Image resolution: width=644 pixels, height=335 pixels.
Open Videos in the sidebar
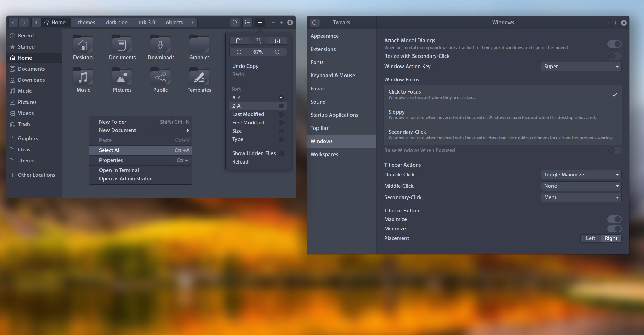pyautogui.click(x=34, y=113)
